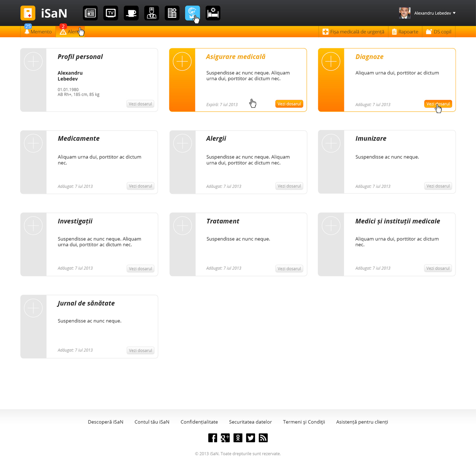This screenshot has width=476, height=465.
Task: Expand the Alergii card plus circle
Action: pyautogui.click(x=182, y=144)
